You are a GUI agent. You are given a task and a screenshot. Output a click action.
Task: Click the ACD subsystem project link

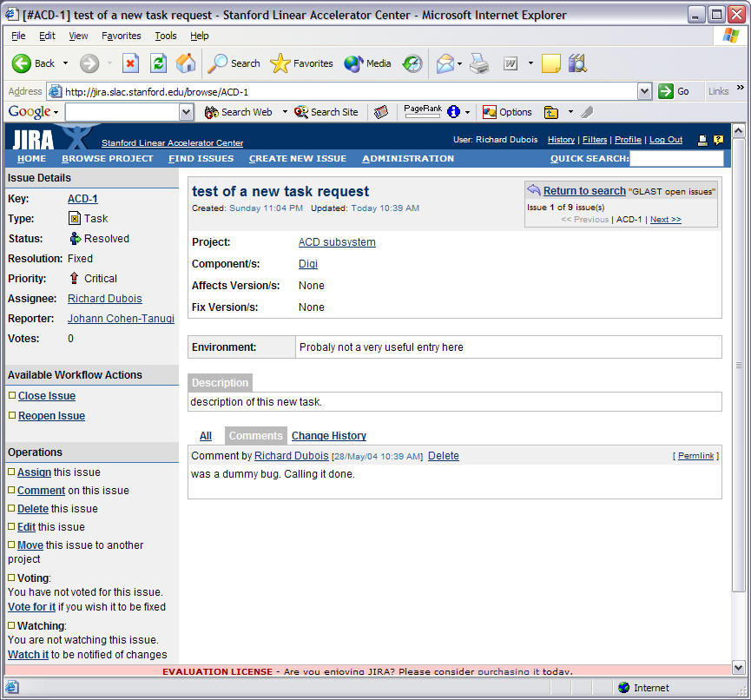pyautogui.click(x=337, y=242)
